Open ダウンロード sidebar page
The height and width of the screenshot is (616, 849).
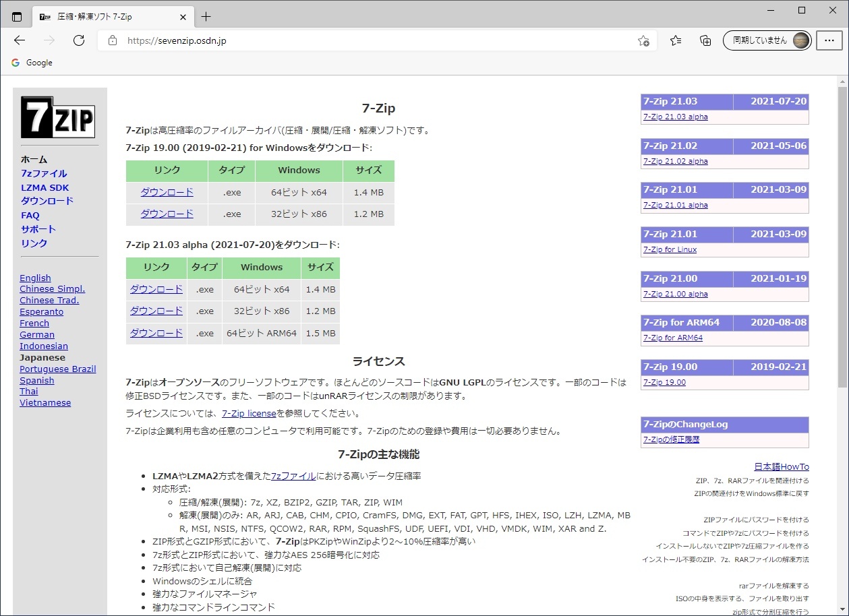click(x=47, y=201)
